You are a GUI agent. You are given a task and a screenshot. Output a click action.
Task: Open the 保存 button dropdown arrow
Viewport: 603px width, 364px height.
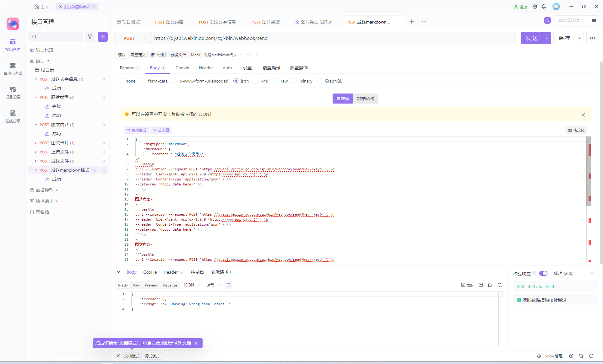579,38
